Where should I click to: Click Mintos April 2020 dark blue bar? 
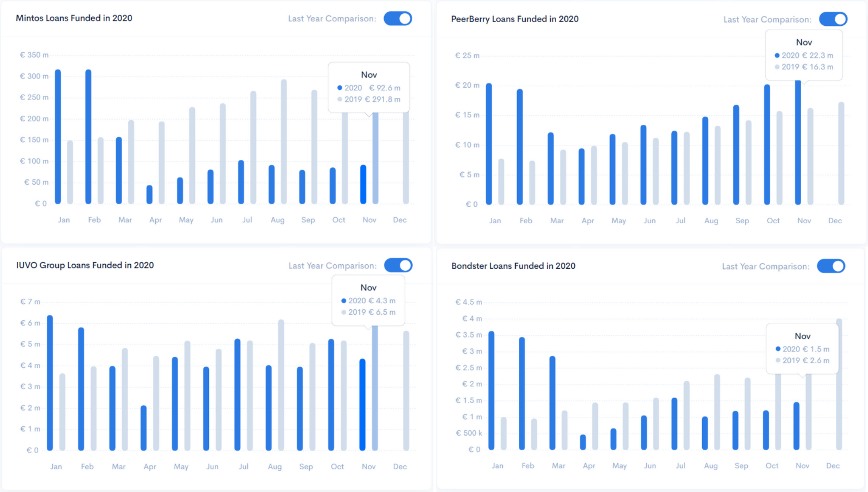(150, 195)
